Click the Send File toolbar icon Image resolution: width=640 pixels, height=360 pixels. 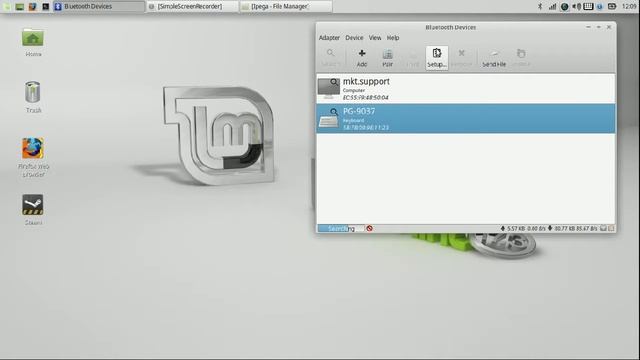click(x=494, y=53)
